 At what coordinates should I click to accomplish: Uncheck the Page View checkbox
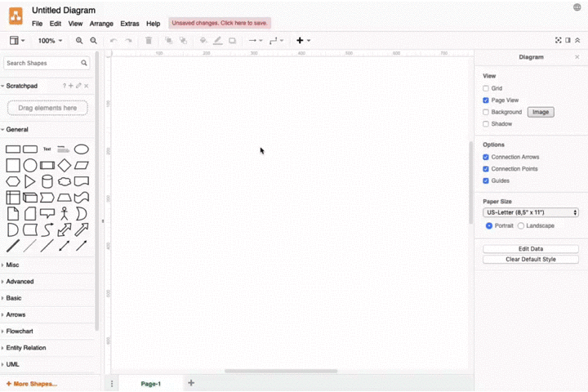point(486,100)
